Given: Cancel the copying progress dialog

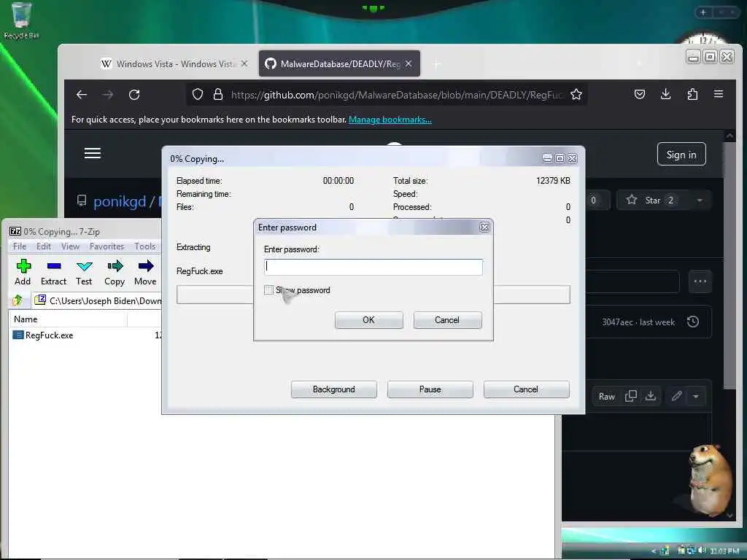Looking at the screenshot, I should (x=526, y=389).
